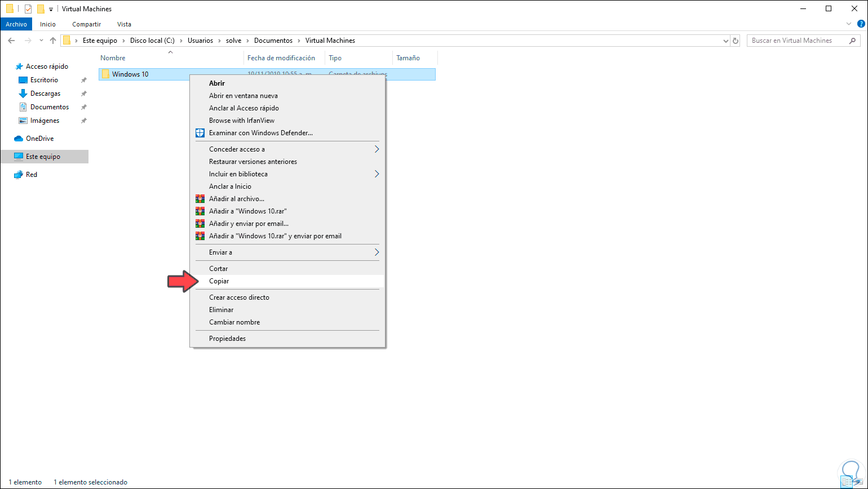Expand the chevron after "Usuarios" breadcrumb
Image resolution: width=868 pixels, height=489 pixels.
pyautogui.click(x=220, y=41)
